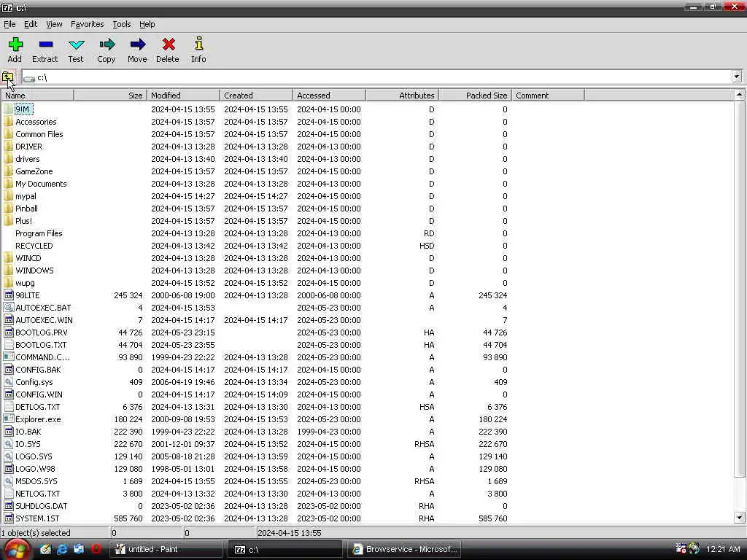Select the WINCD folder name
747x560 pixels.
click(28, 257)
